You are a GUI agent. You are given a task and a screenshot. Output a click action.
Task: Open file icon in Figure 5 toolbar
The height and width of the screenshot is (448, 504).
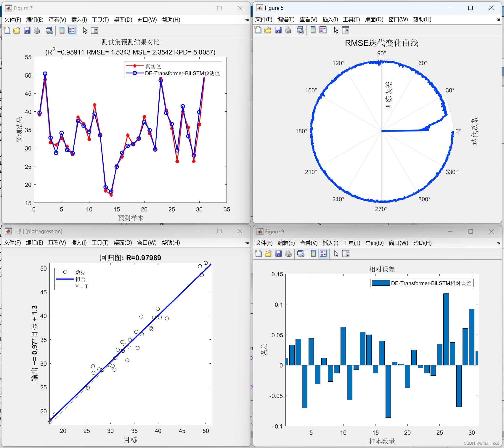coord(268,30)
